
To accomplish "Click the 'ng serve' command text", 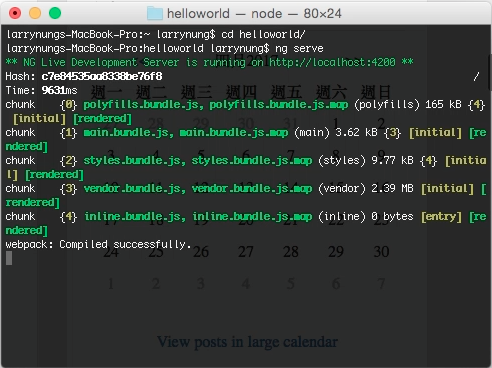I will point(299,49).
